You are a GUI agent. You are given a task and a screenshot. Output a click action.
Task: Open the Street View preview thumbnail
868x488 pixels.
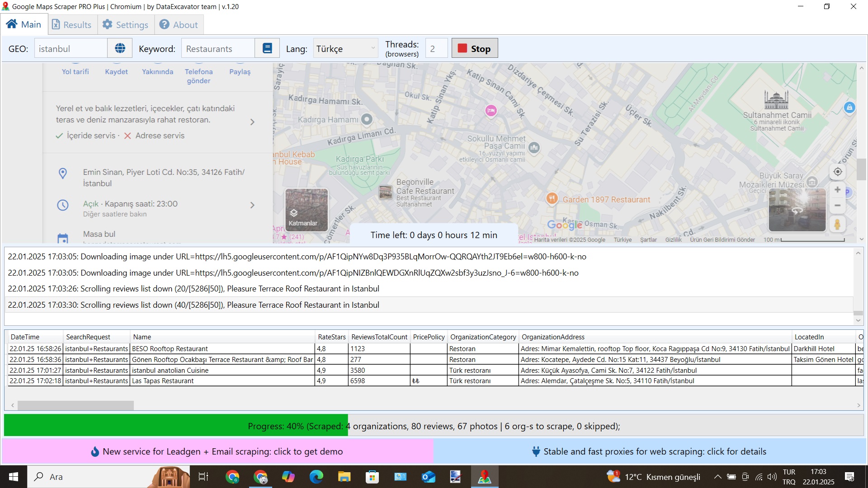coord(797,210)
